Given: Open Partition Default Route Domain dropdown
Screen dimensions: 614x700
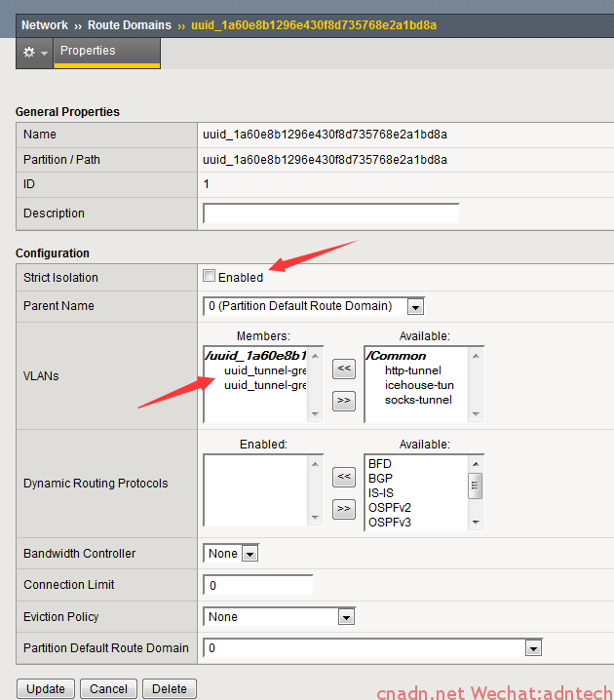Looking at the screenshot, I should coord(372,648).
